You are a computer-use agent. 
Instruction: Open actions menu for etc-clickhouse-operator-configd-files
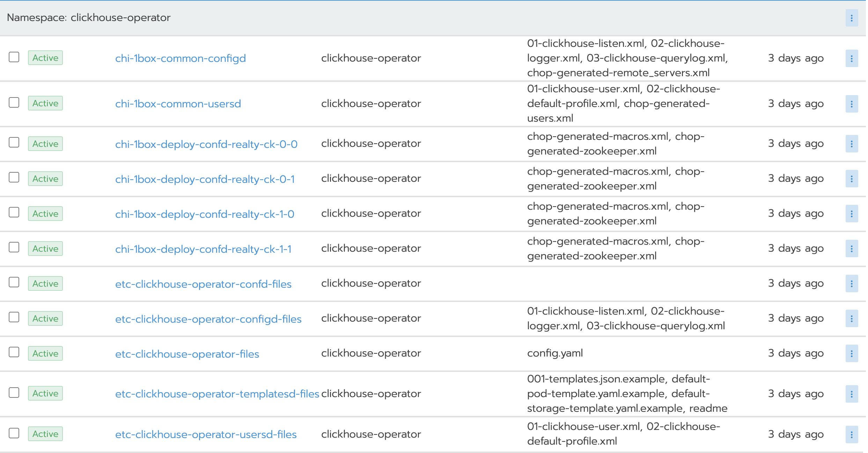pos(851,318)
